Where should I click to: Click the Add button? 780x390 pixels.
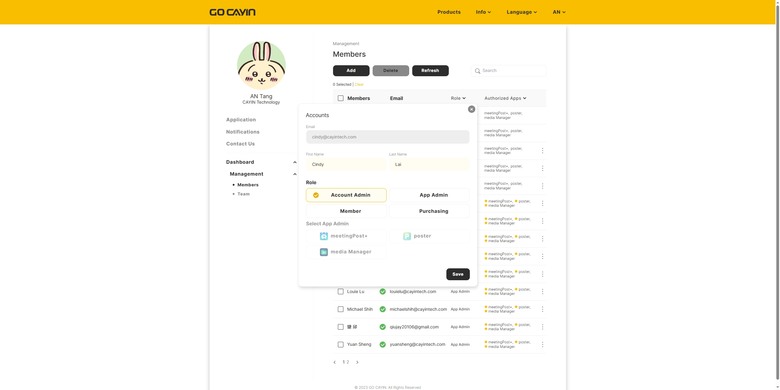351,71
